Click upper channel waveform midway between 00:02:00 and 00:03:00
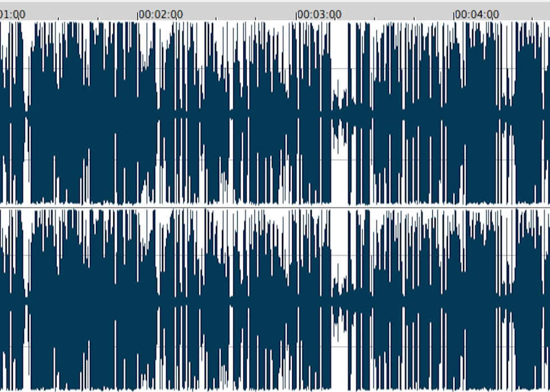Image resolution: width=550 pixels, height=392 pixels. 218,112
